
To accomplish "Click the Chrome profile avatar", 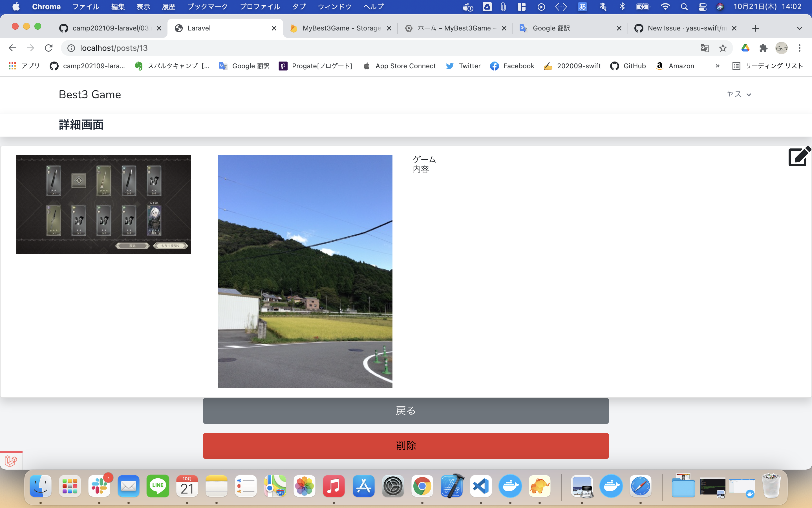I will (x=782, y=48).
